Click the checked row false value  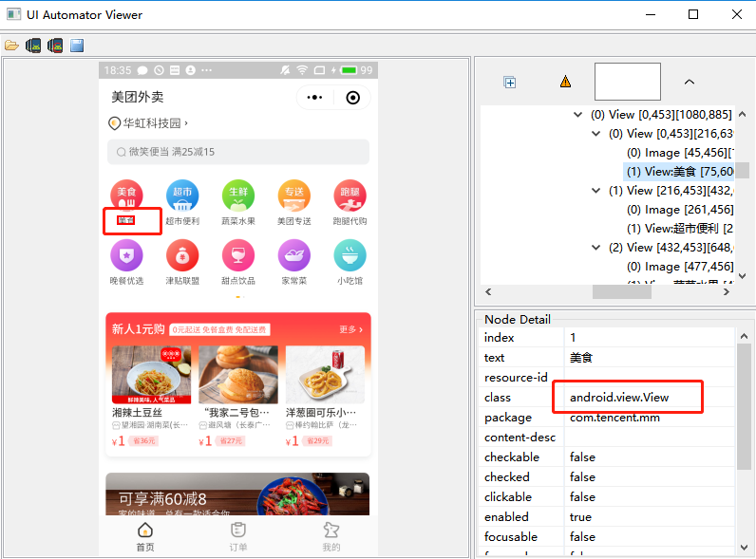tap(582, 477)
